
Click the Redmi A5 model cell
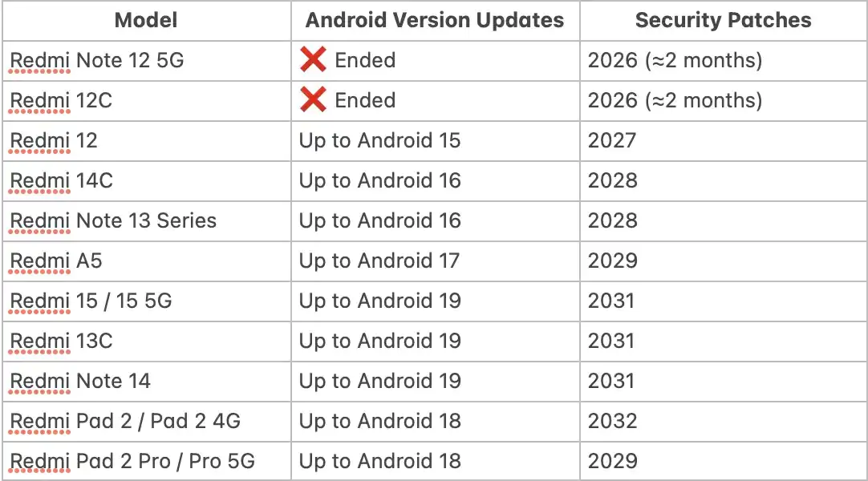click(x=56, y=261)
